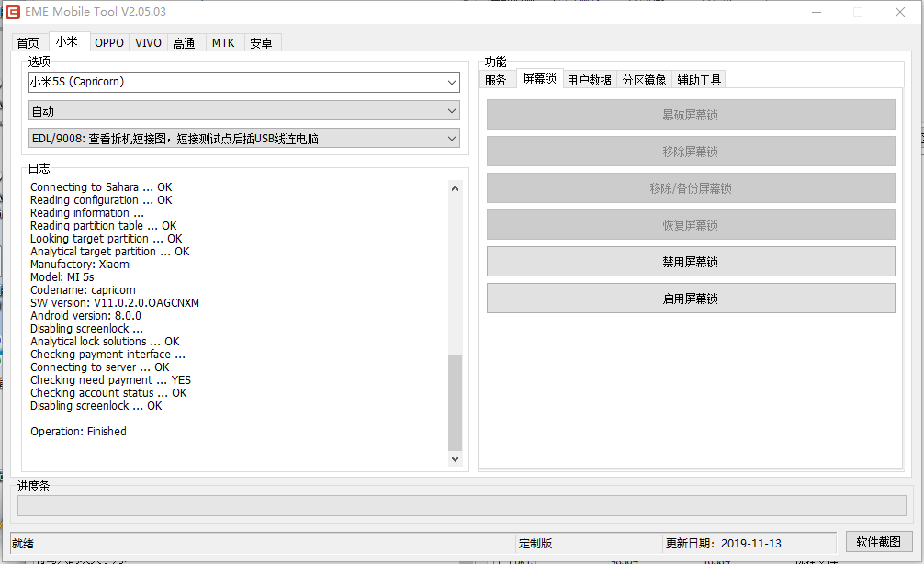
Task: Click the 'Android version: 8.0.0' log line
Action: pyautogui.click(x=85, y=316)
